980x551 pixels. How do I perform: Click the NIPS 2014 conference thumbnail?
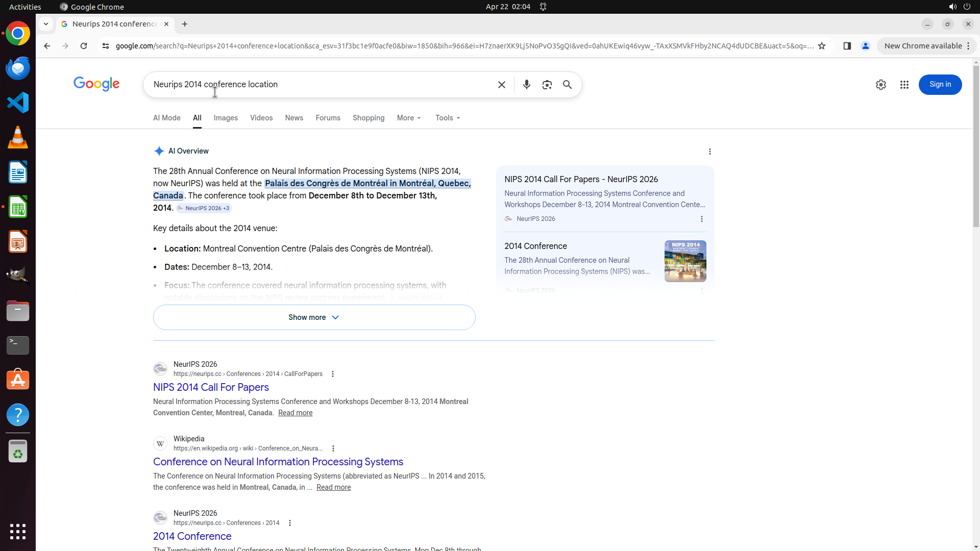pyautogui.click(x=685, y=261)
